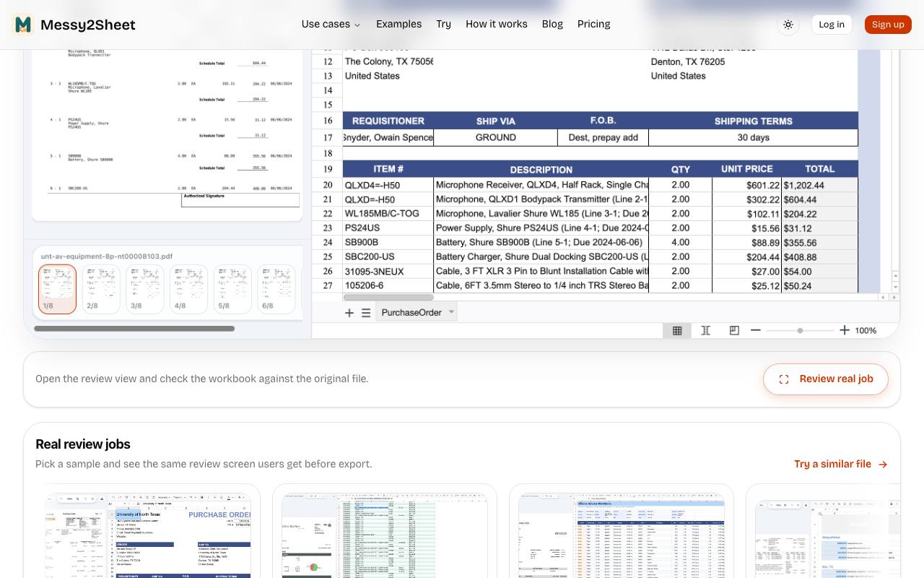Click the 100% zoom level text
Viewport: 924px width, 578px height.
click(866, 331)
